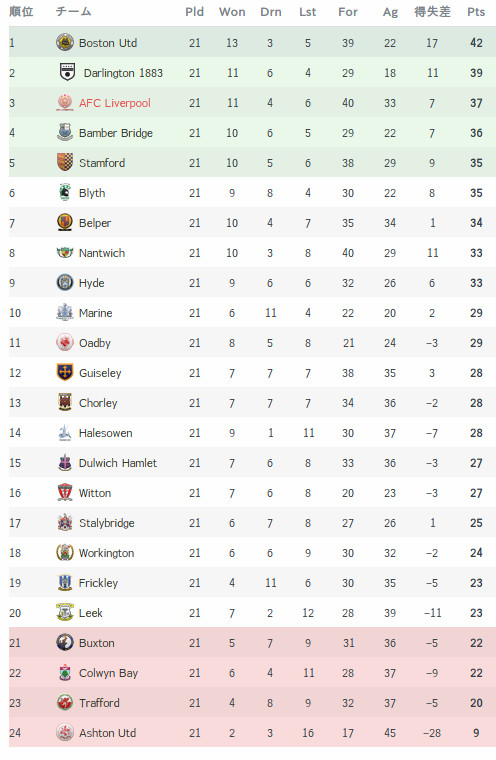Select the Colwyn Bay team name
This screenshot has width=496, height=760.
[x=109, y=673]
